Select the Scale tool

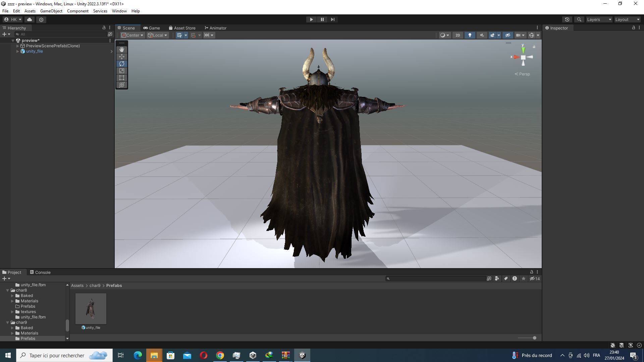point(122,71)
